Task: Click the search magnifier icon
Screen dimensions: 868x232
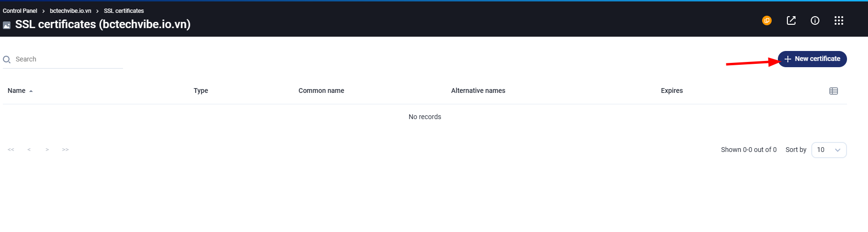Action: coord(7,60)
